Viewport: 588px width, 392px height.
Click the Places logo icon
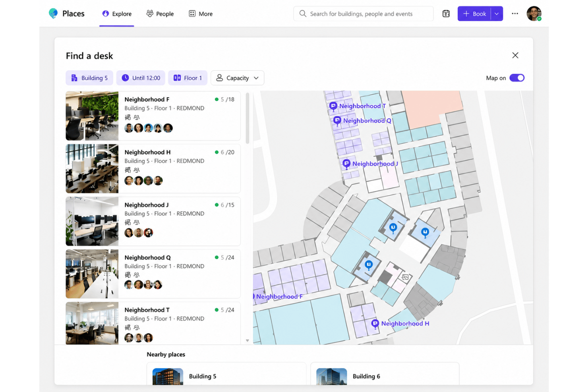pos(53,14)
